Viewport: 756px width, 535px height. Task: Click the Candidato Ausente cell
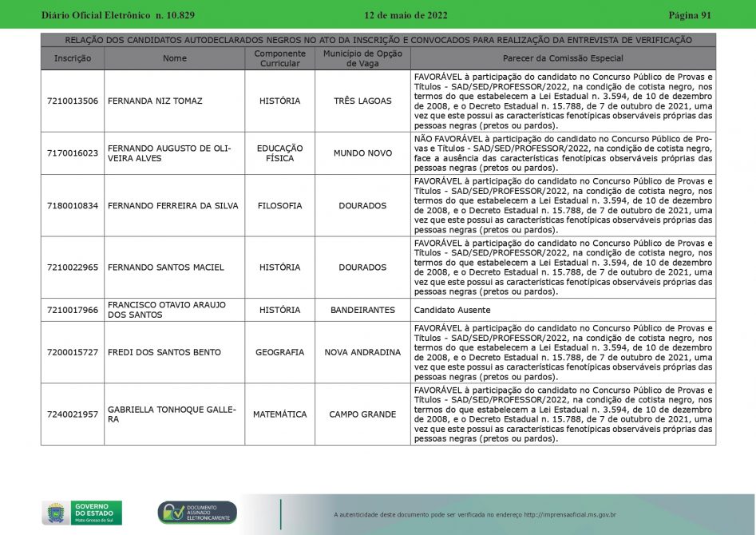pyautogui.click(x=452, y=310)
